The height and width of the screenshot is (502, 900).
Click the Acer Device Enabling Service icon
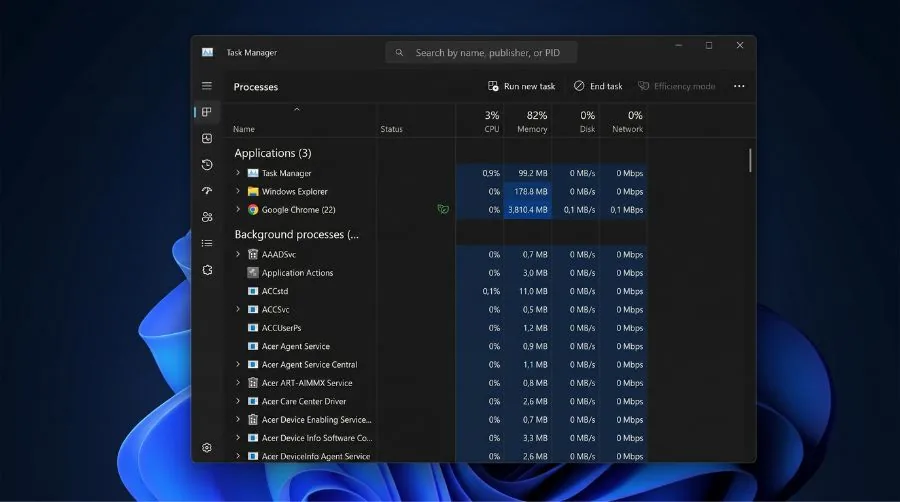(253, 419)
